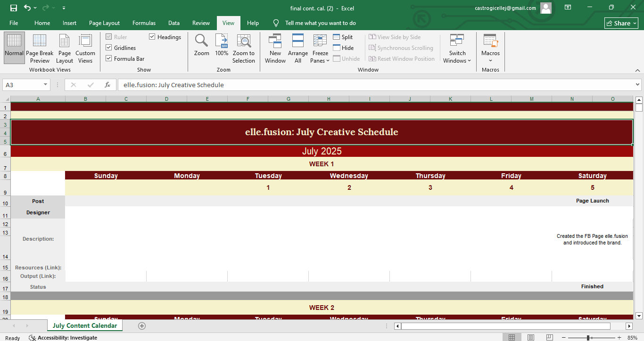Click Arrange All windows
The width and height of the screenshot is (644, 341).
298,49
